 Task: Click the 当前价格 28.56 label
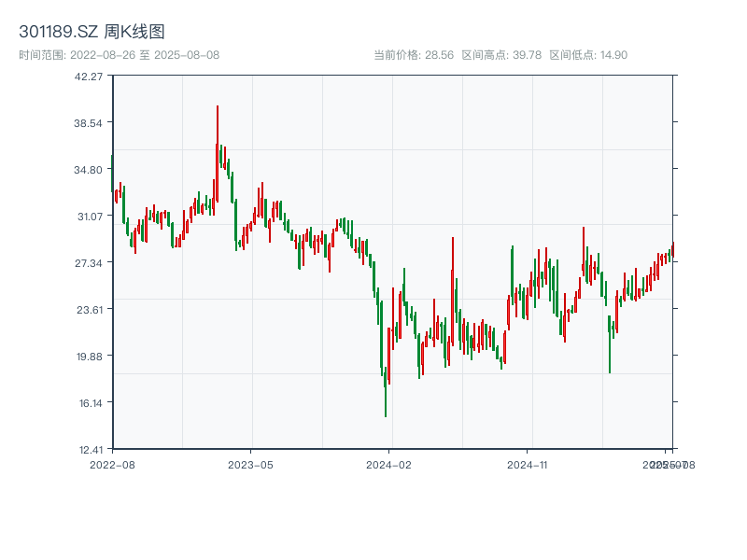tap(414, 55)
